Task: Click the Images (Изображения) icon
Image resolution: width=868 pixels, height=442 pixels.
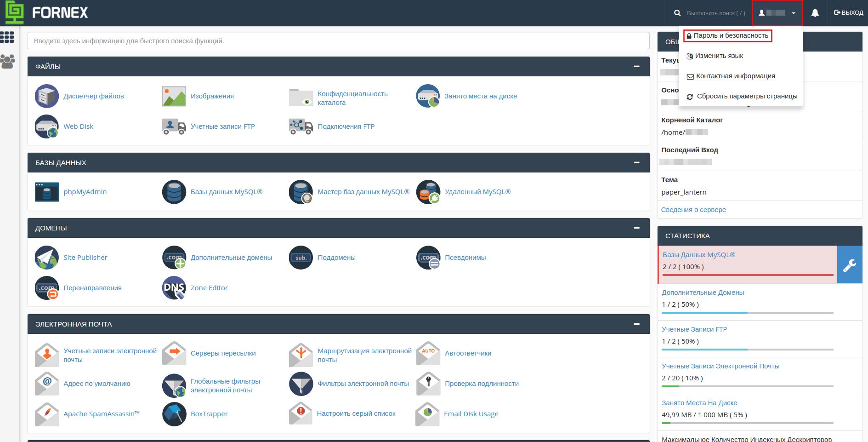Action: tap(174, 96)
